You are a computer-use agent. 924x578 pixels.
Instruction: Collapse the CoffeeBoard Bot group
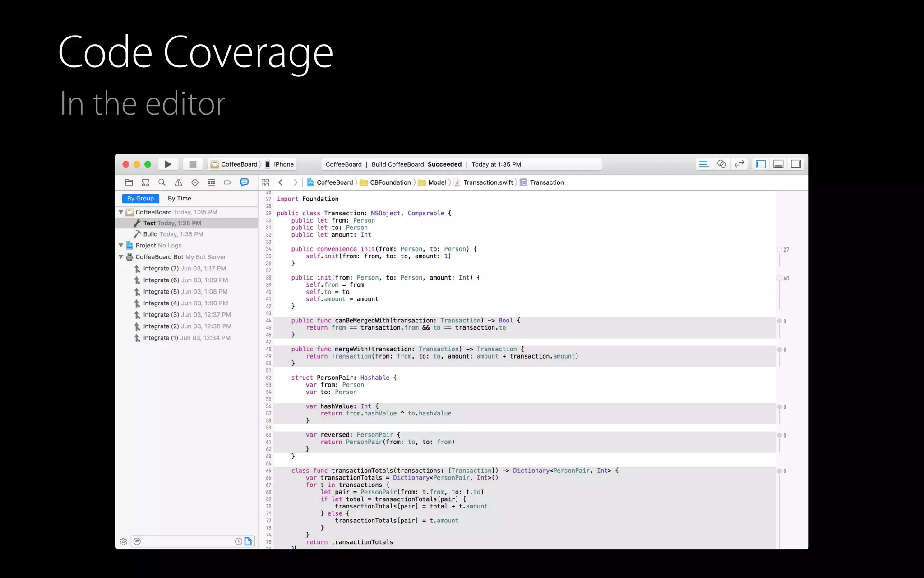121,257
